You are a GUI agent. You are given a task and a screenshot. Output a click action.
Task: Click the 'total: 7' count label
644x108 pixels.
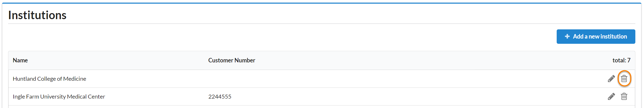(x=621, y=60)
